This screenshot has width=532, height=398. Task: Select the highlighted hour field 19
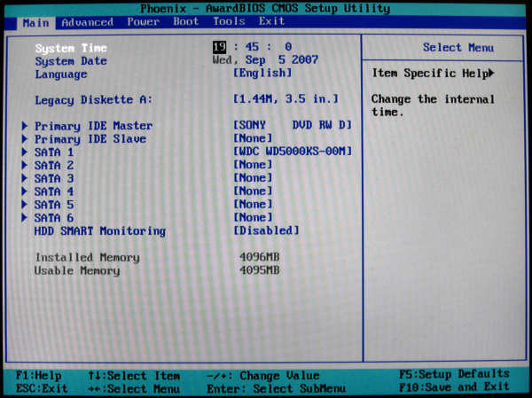[x=220, y=47]
